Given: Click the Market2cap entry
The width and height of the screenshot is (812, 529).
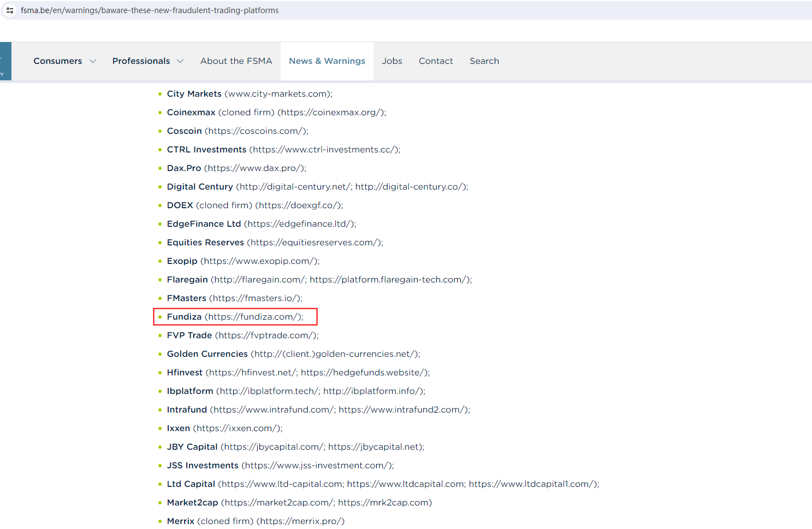Looking at the screenshot, I should click(299, 503).
